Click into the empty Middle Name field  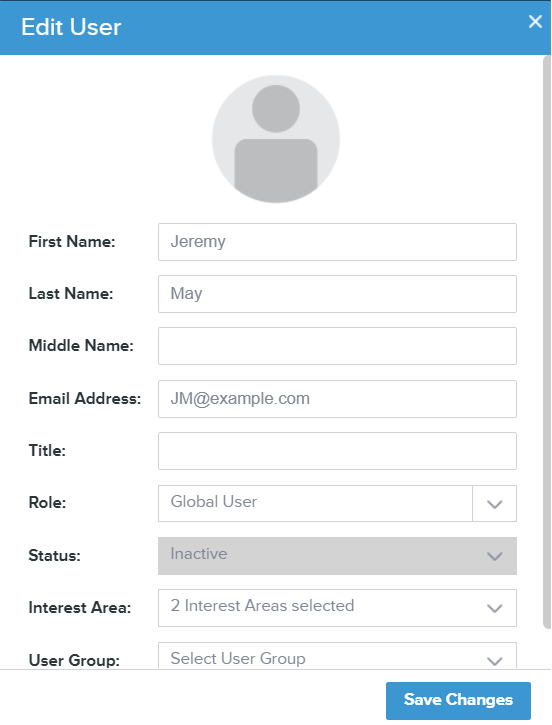coord(337,346)
